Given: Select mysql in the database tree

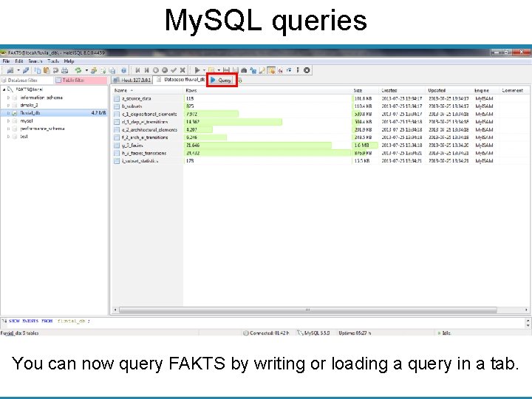Looking at the screenshot, I should click(27, 120).
